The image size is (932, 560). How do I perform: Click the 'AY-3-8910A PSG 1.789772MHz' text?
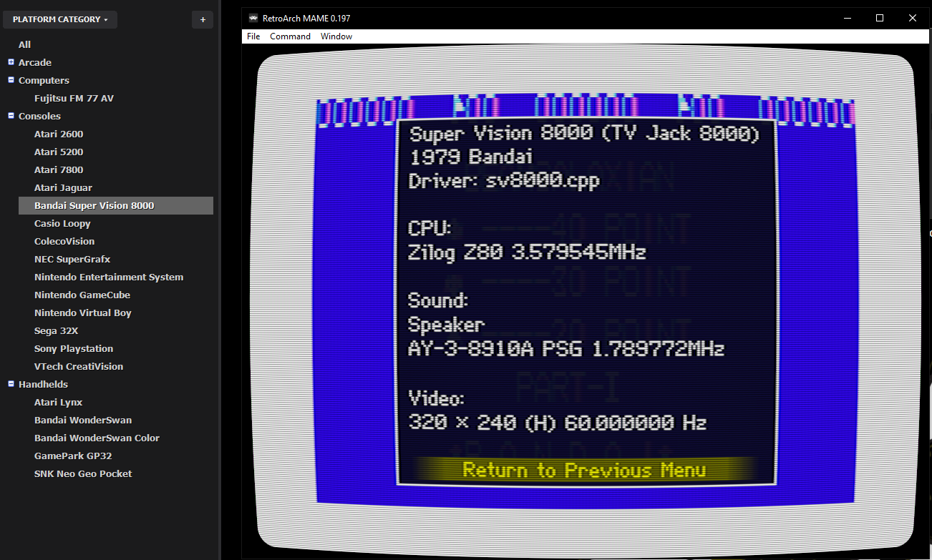tap(566, 349)
